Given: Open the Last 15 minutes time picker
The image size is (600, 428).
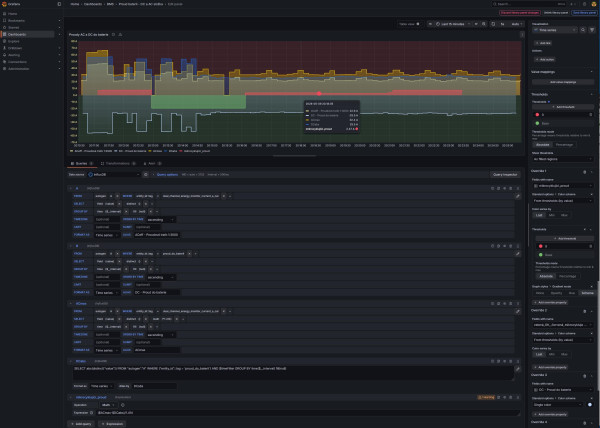Looking at the screenshot, I should [453, 24].
